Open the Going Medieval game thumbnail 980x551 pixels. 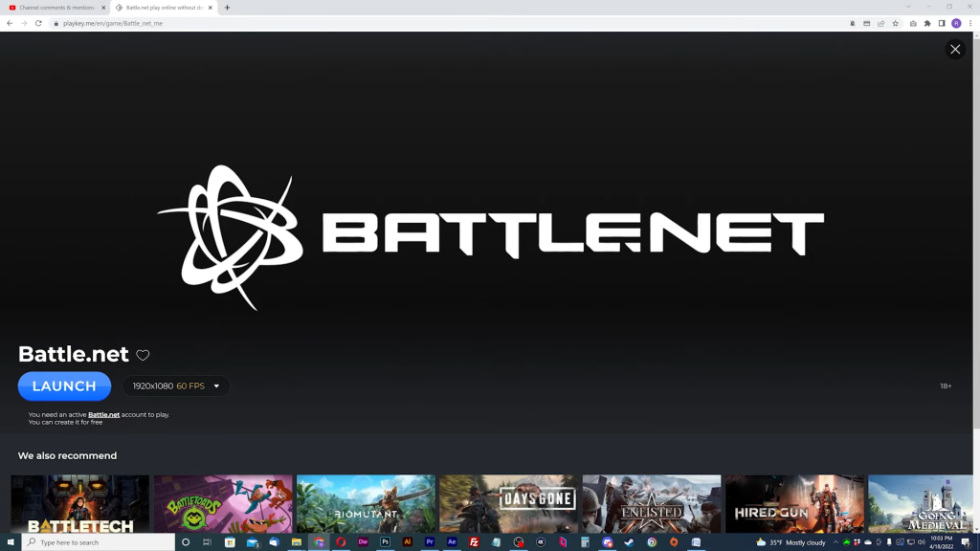coord(921,503)
